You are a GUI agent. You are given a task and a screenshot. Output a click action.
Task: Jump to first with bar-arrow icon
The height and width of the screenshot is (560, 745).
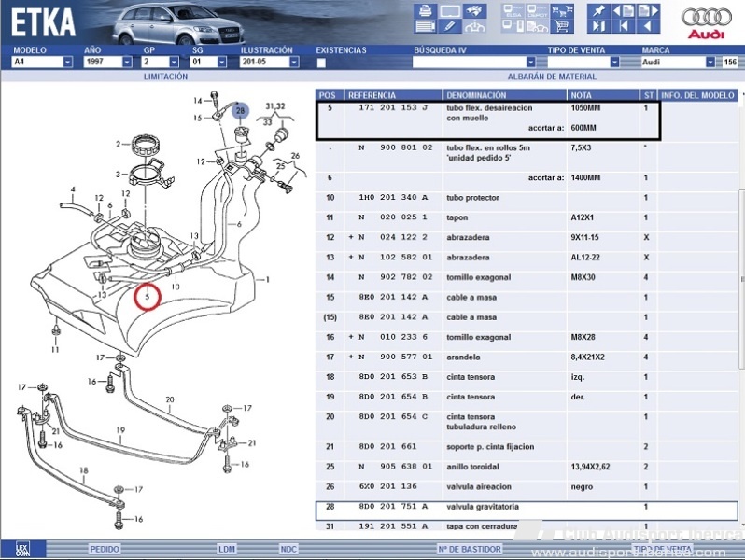[x=624, y=26]
